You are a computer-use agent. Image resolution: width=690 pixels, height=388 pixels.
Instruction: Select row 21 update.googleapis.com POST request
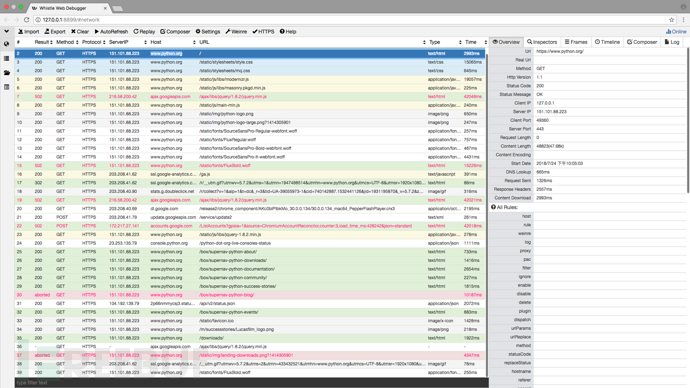click(250, 217)
